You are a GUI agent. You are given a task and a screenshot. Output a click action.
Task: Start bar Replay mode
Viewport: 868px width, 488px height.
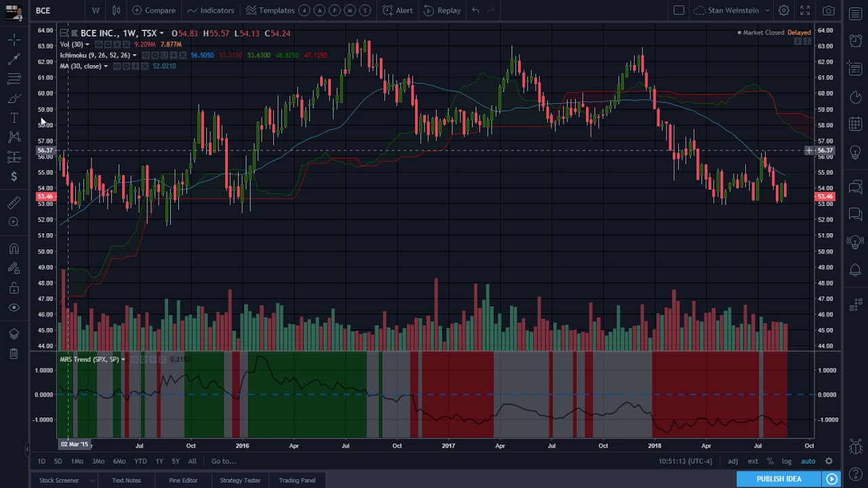click(442, 10)
